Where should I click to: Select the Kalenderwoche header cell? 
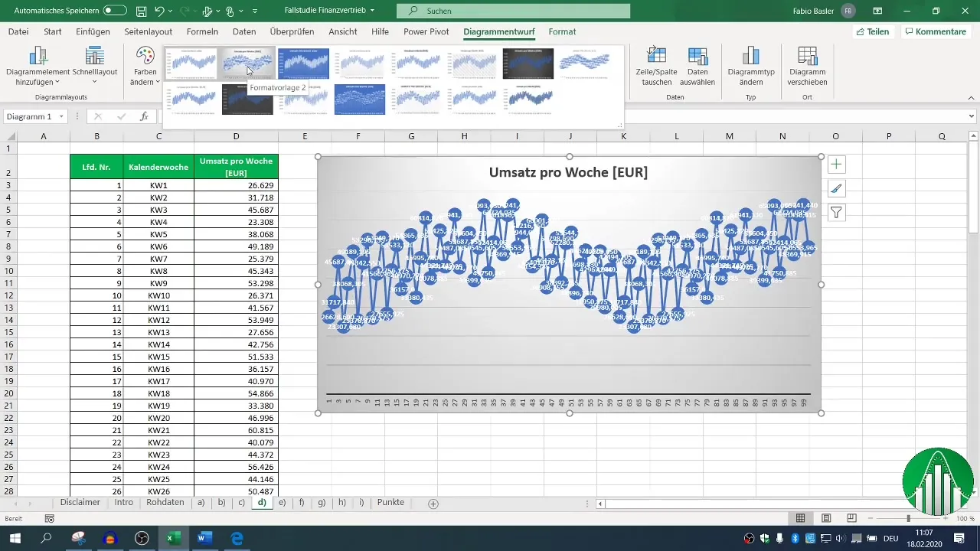point(158,167)
